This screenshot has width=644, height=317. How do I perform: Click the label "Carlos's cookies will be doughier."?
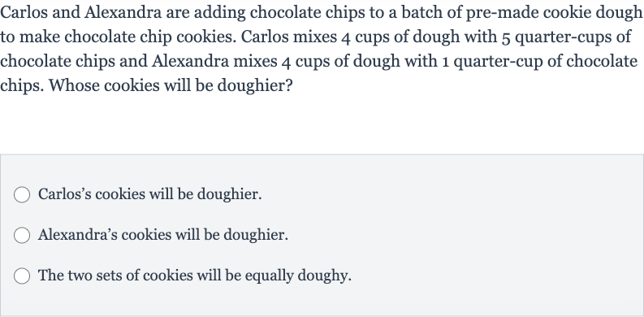tap(150, 194)
